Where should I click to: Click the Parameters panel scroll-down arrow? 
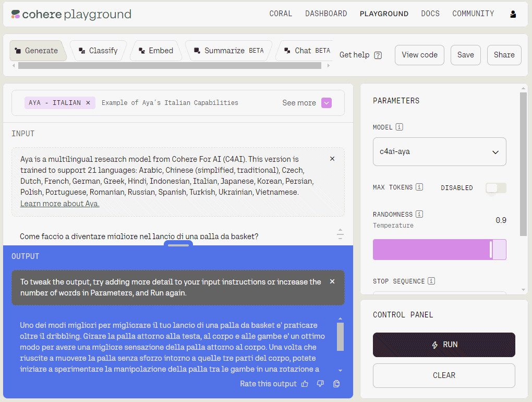pyautogui.click(x=523, y=290)
